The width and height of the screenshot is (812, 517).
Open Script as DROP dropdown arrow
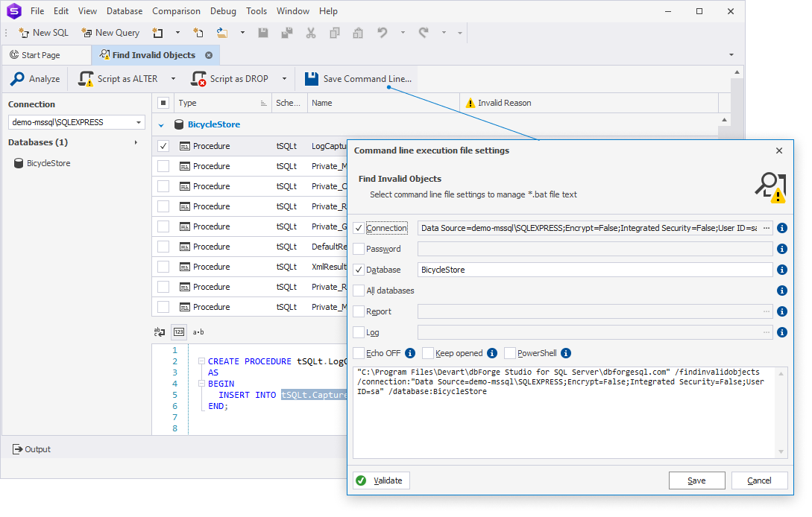[x=284, y=79]
